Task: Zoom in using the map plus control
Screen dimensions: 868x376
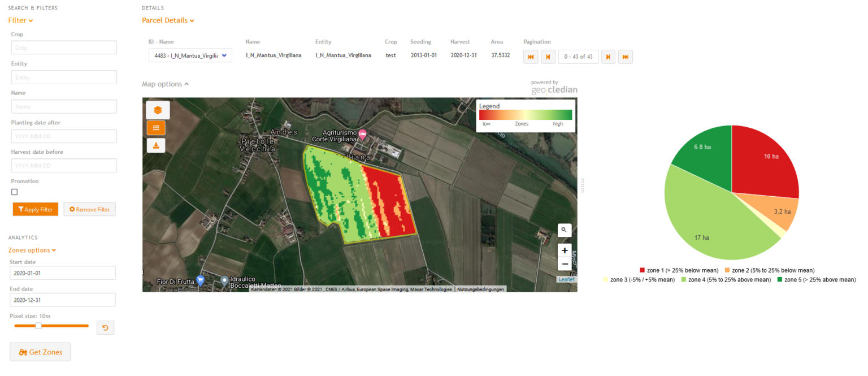Action: (x=564, y=250)
